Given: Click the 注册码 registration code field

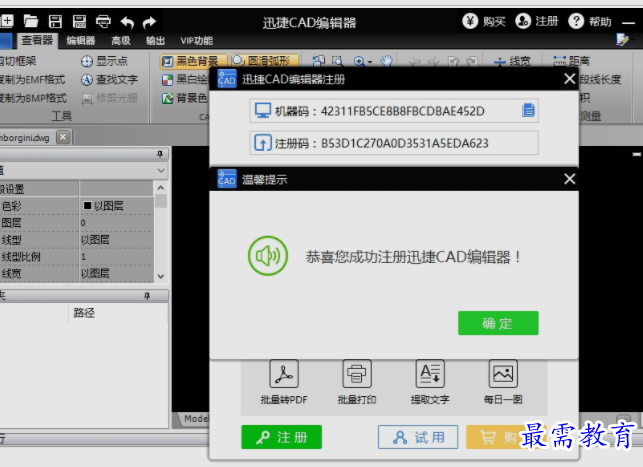Looking at the screenshot, I should (x=394, y=143).
